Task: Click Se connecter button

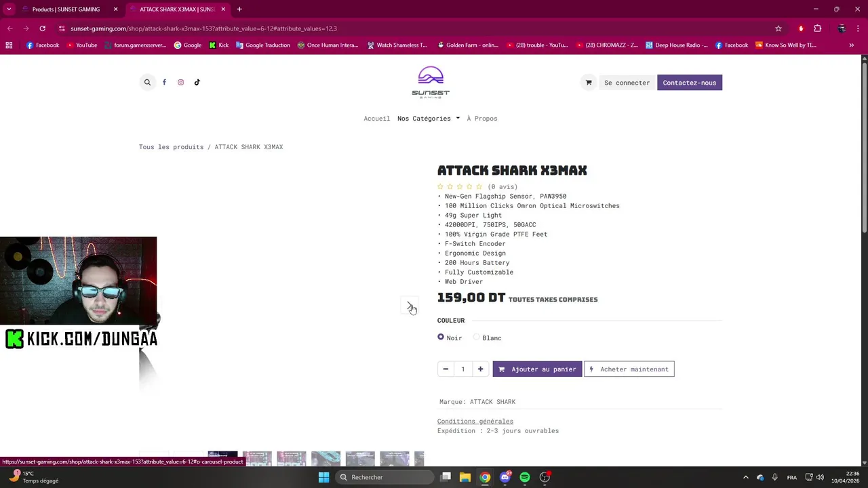Action: [627, 83]
